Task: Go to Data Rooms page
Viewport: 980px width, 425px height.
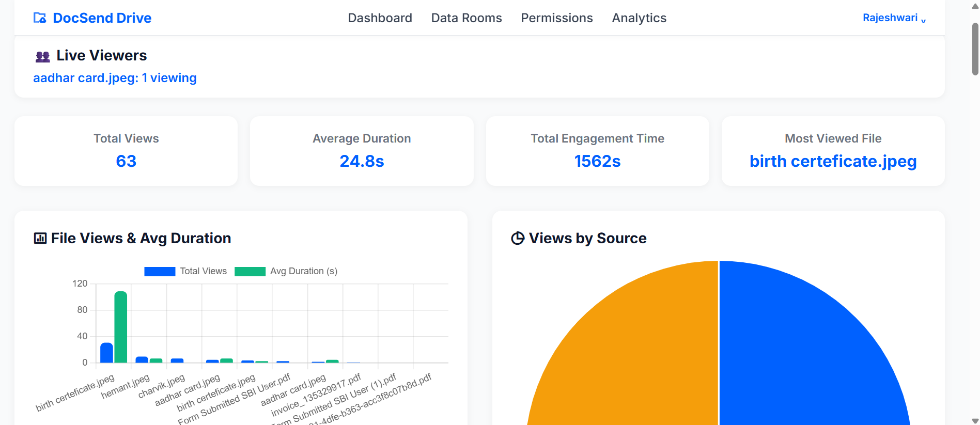Action: click(x=466, y=18)
